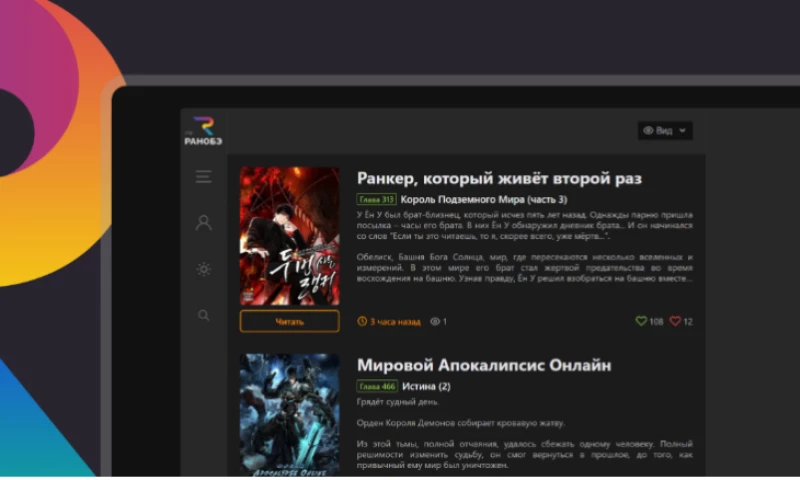Open chapter Король Подземного Мира (часть 3)

pos(484,200)
